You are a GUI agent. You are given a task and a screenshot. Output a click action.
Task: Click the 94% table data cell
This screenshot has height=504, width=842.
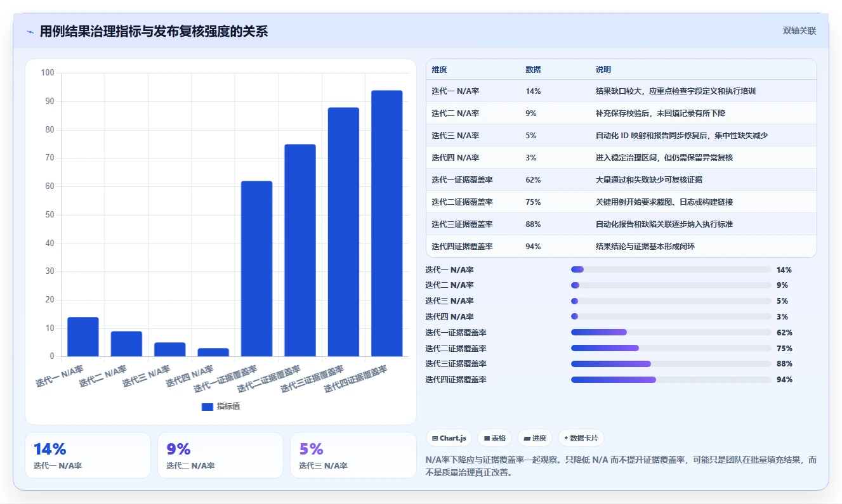click(533, 247)
